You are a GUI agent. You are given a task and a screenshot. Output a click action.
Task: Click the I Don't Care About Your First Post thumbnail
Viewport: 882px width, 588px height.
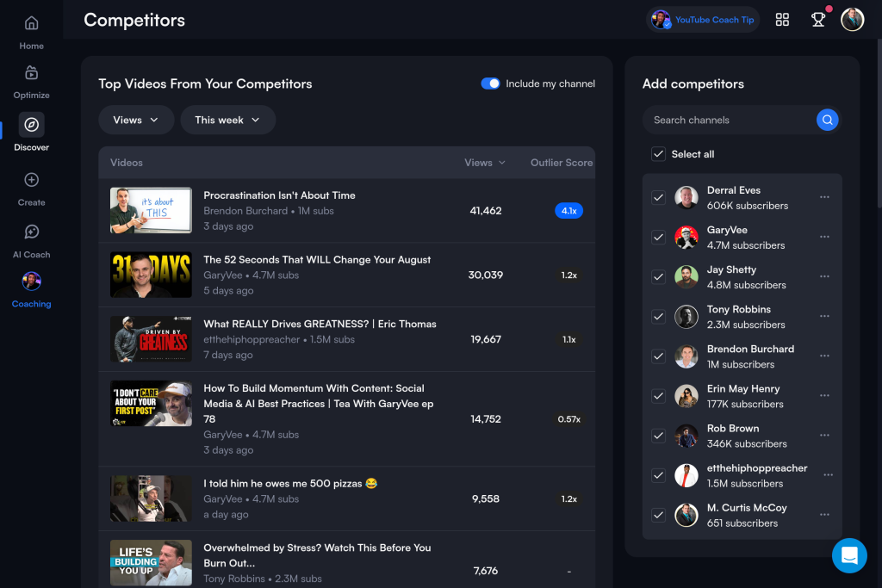(x=151, y=404)
